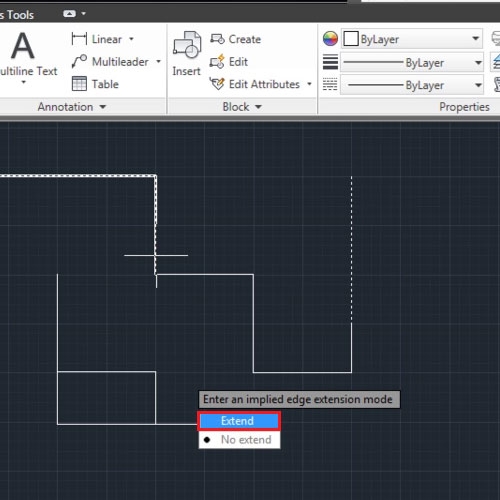Expand the Annotation panel arrow

click(x=103, y=107)
